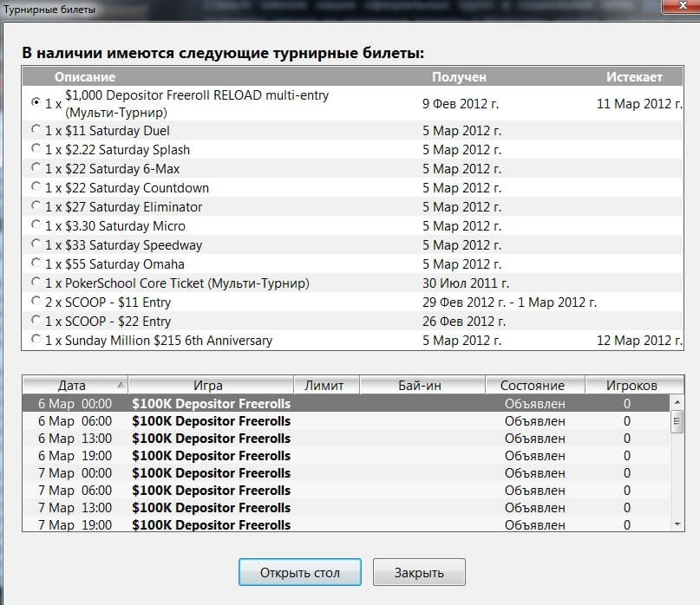Select the 6 Мар 00:00 $100K Depositor Freerolls row

(346, 403)
